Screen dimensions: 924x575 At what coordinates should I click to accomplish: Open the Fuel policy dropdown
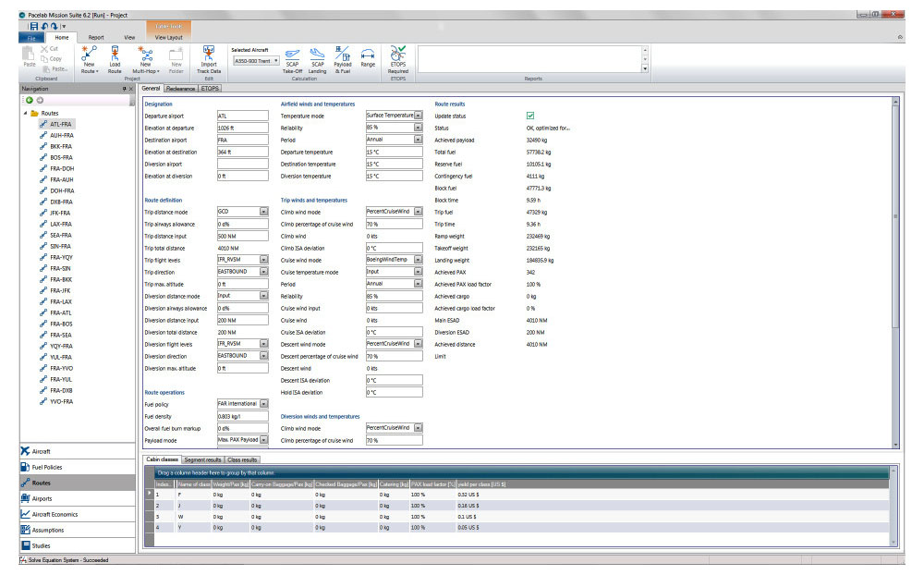264,403
